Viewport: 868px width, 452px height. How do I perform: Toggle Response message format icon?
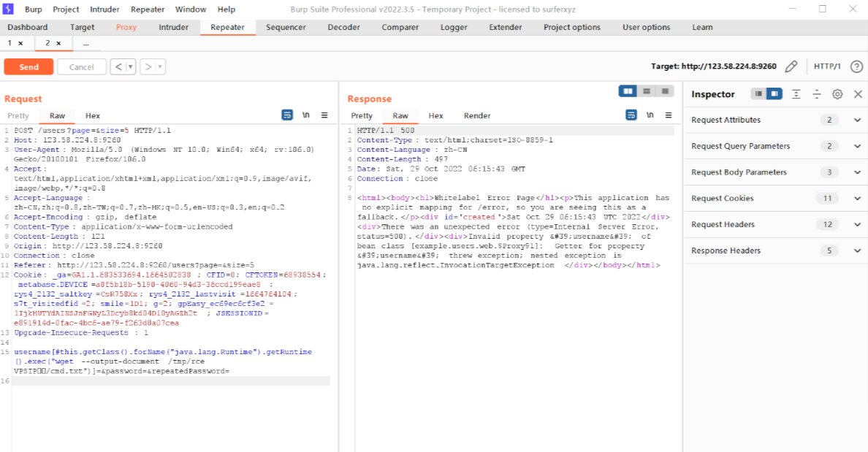(631, 115)
